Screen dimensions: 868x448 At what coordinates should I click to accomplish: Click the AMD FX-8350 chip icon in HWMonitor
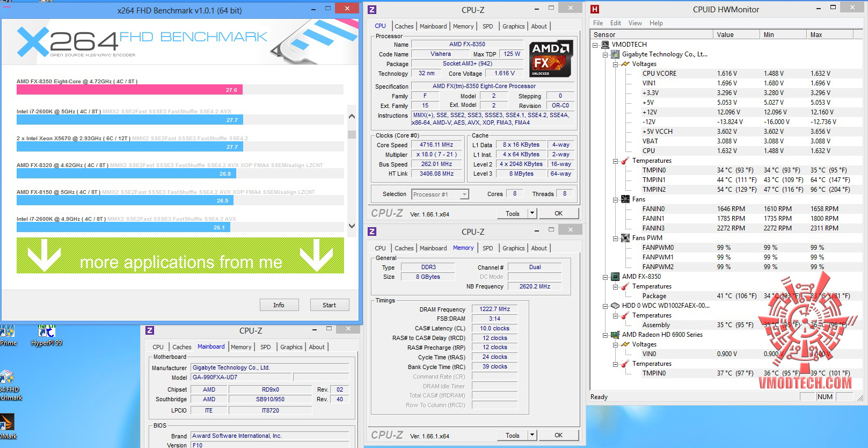point(616,277)
